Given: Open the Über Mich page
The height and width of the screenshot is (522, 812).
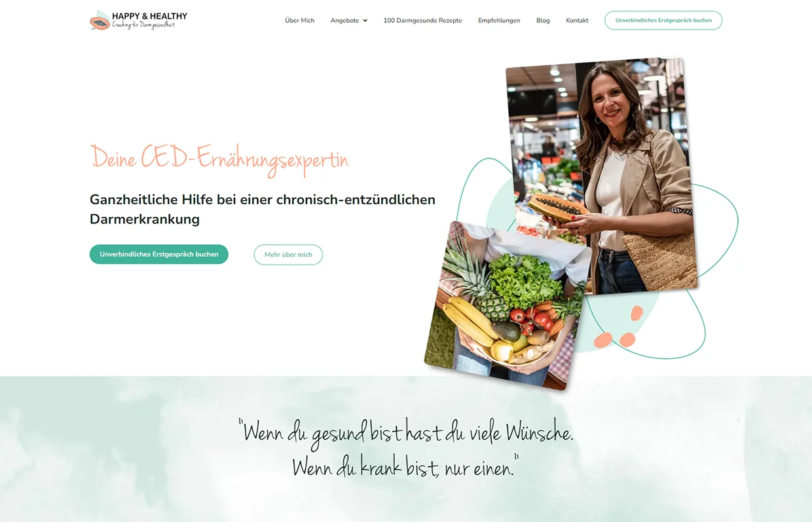Looking at the screenshot, I should coord(300,20).
